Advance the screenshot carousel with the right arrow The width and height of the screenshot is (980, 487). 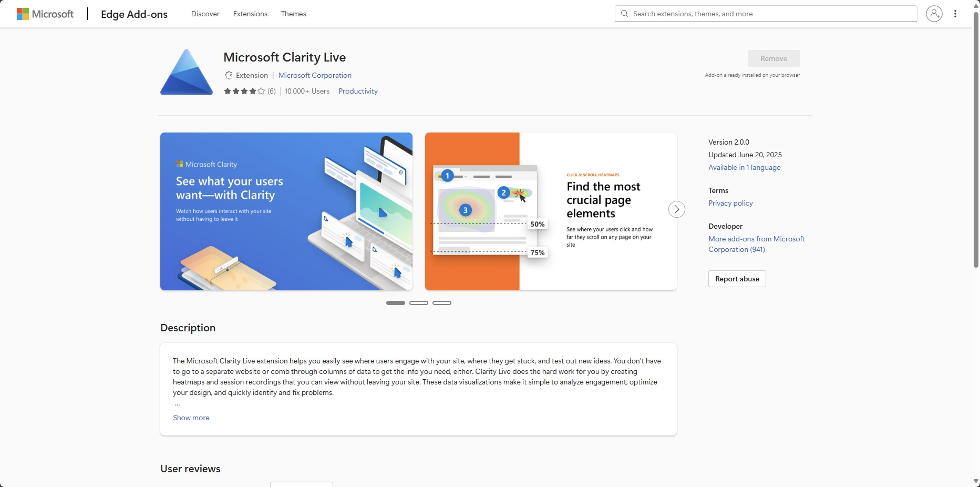point(676,209)
